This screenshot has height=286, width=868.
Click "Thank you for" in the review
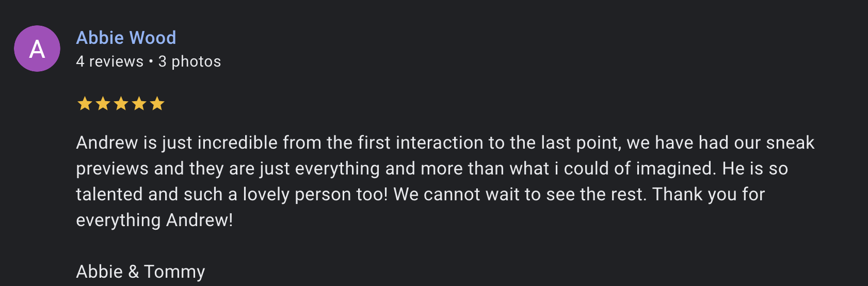point(709,194)
